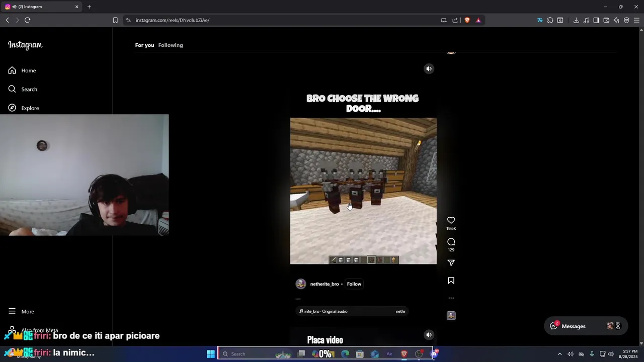Open Brave browser from the taskbar
Viewport: 644px width, 362px height.
point(404,354)
